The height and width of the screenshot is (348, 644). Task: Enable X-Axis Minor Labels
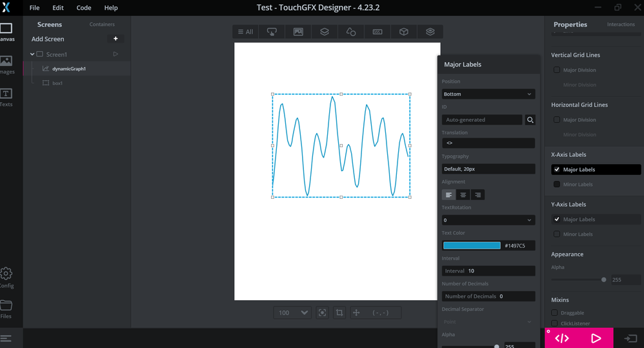pyautogui.click(x=556, y=184)
